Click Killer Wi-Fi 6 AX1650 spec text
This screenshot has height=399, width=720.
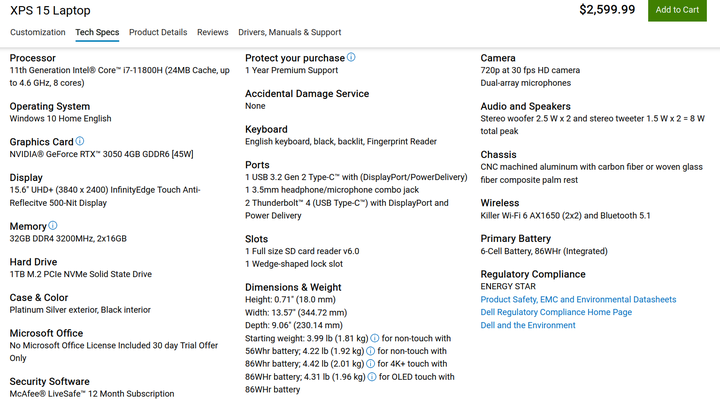565,216
